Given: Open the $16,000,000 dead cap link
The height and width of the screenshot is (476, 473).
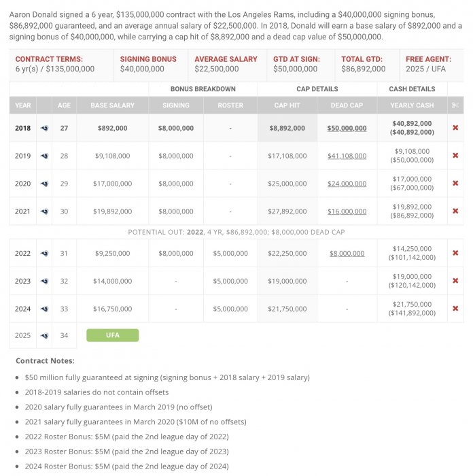Looking at the screenshot, I should pyautogui.click(x=347, y=211).
